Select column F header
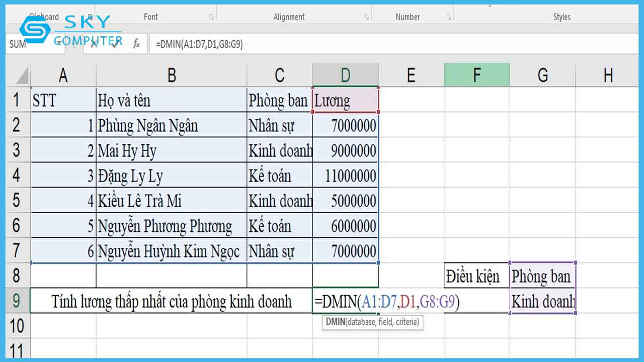 pos(476,75)
